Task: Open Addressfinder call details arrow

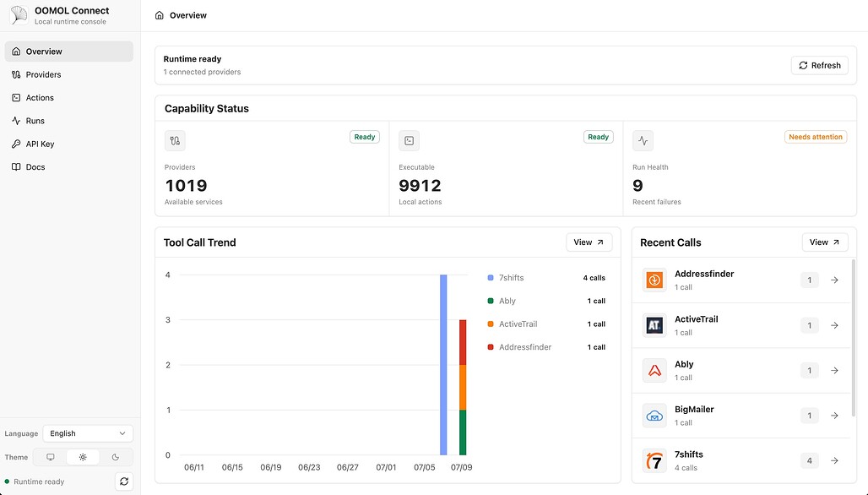Action: (x=834, y=280)
